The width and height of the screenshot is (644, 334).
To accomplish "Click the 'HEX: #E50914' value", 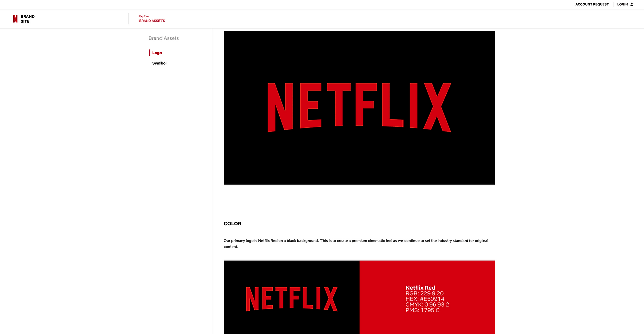I will (x=425, y=299).
